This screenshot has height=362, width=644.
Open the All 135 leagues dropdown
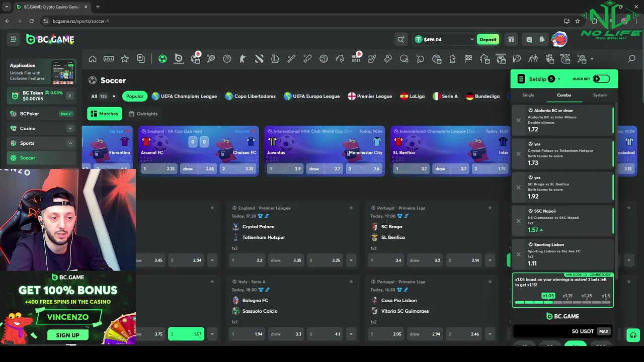103,96
